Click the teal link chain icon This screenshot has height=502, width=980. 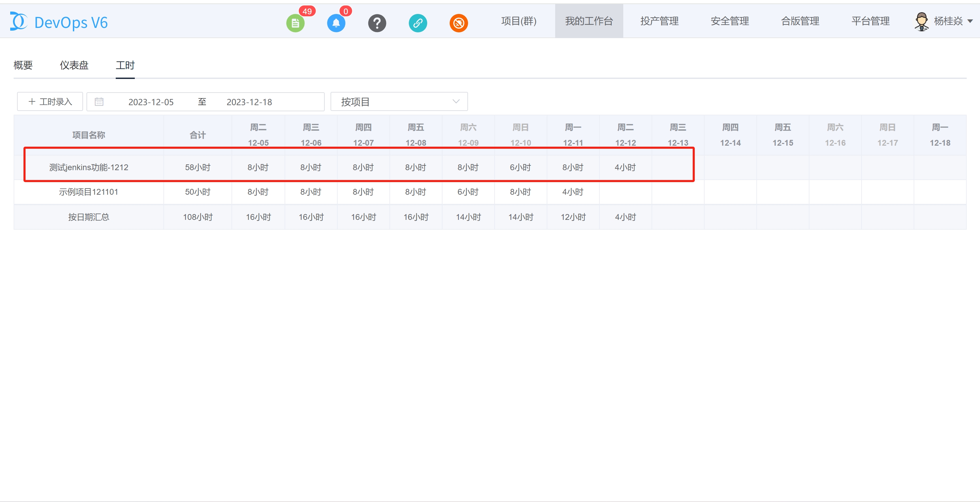click(418, 23)
